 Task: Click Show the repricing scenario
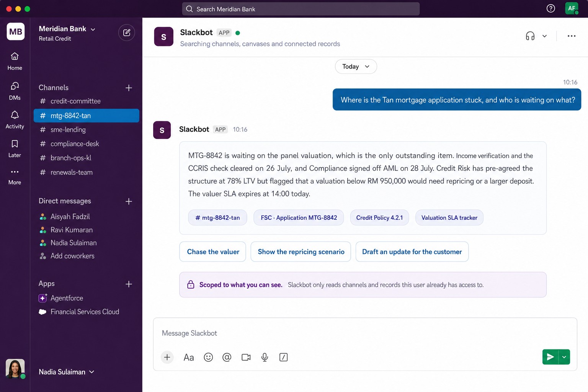(301, 252)
